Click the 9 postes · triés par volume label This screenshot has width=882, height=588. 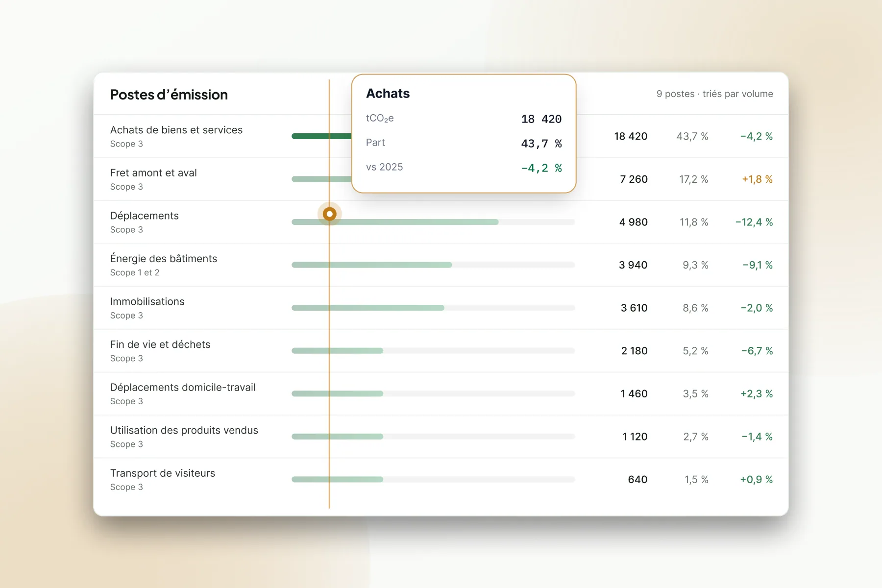click(x=715, y=94)
